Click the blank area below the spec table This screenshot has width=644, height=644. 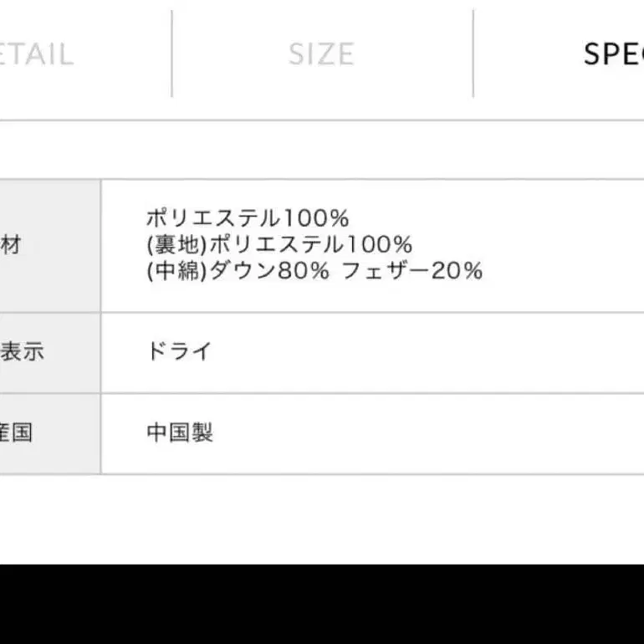coord(322,519)
